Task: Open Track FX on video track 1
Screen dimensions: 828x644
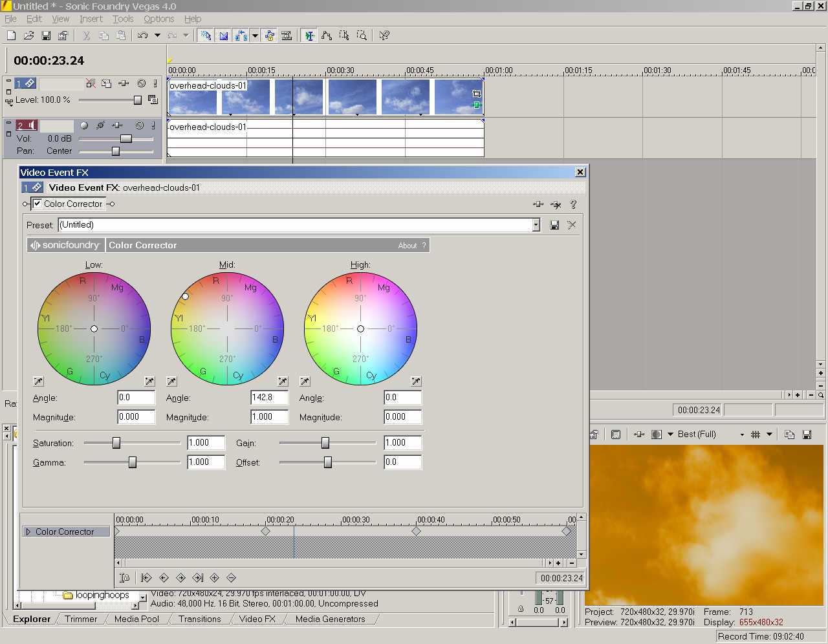Action: [124, 83]
